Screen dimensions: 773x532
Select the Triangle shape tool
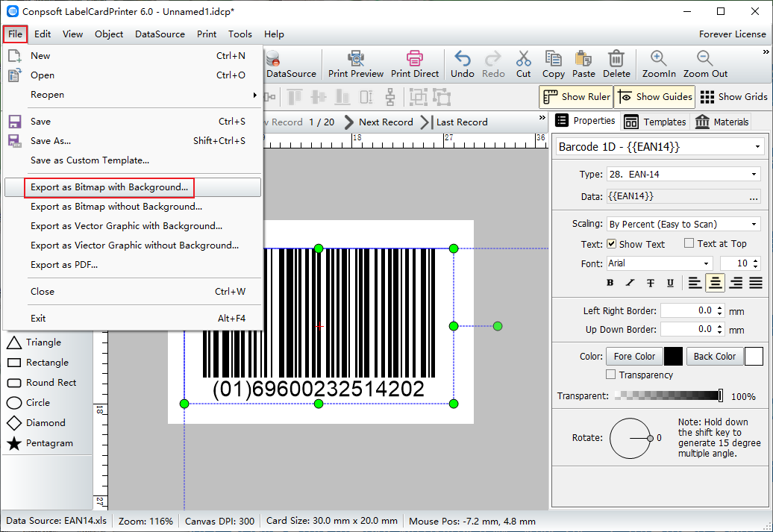pyautogui.click(x=34, y=342)
